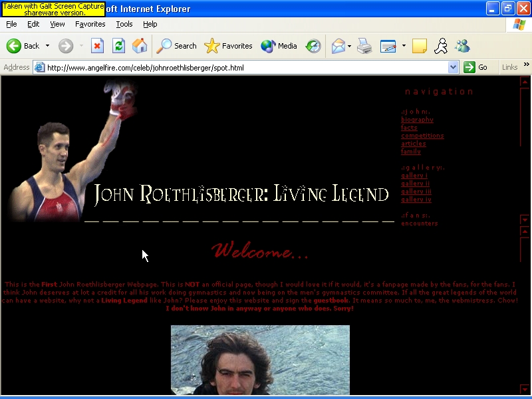Screen dimensions: 532x399
Task: Launch the Messenger icon in toolbar
Action: click(x=462, y=46)
